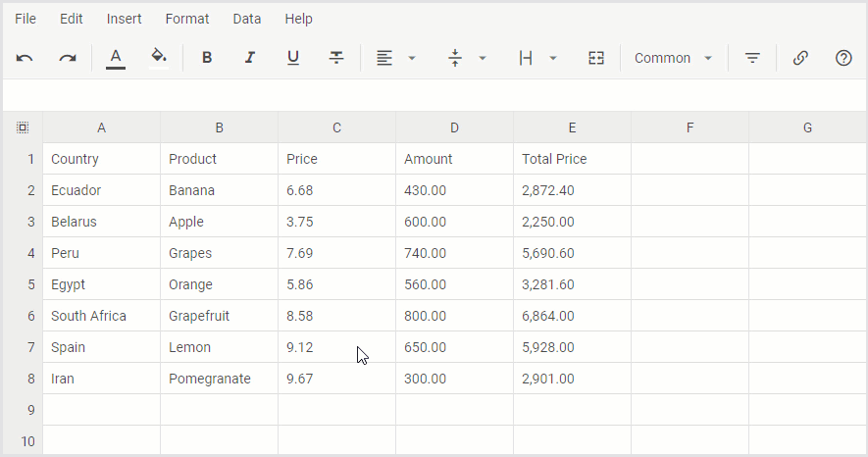Viewport: 868px width, 457px height.
Task: Click the merge cells icon
Action: pyautogui.click(x=596, y=58)
